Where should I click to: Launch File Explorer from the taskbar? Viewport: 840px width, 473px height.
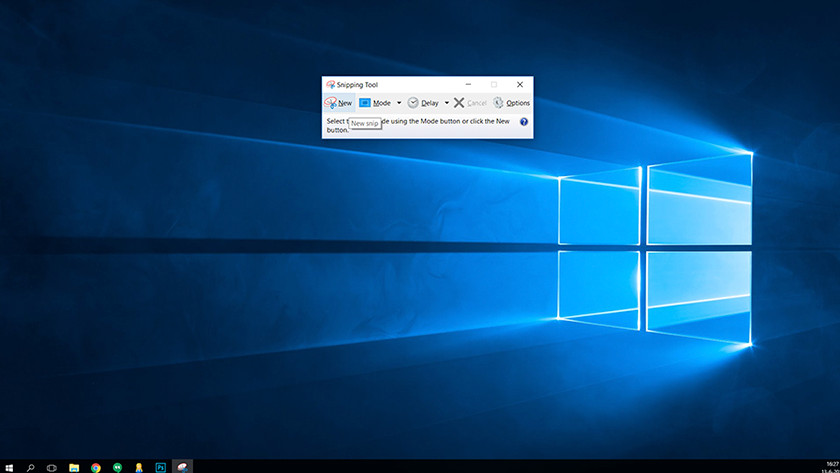[74, 466]
